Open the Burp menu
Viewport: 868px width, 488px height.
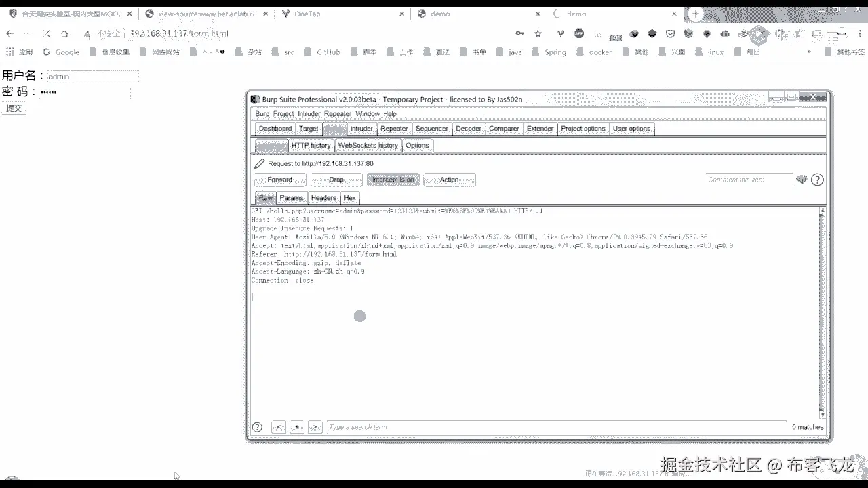tap(262, 114)
